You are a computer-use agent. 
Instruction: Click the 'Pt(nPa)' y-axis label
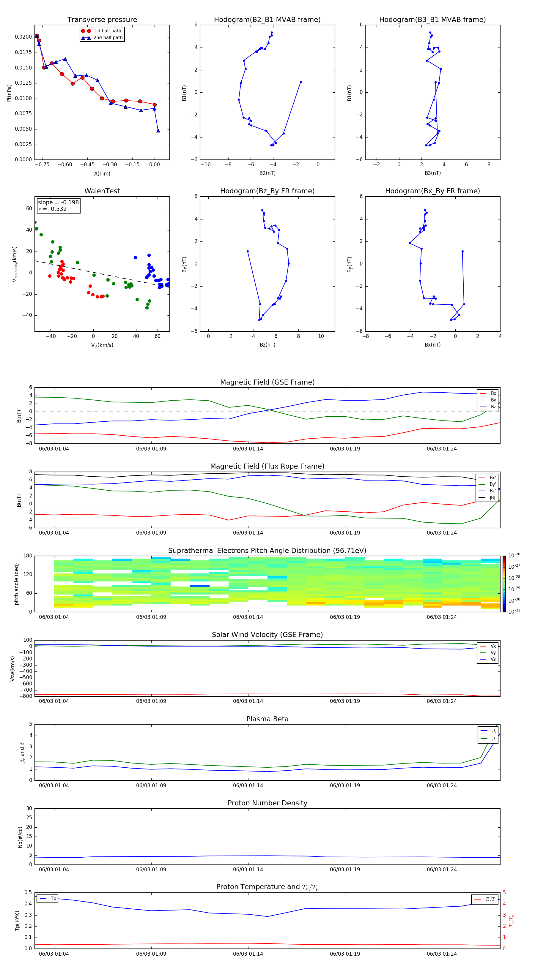coord(9,92)
